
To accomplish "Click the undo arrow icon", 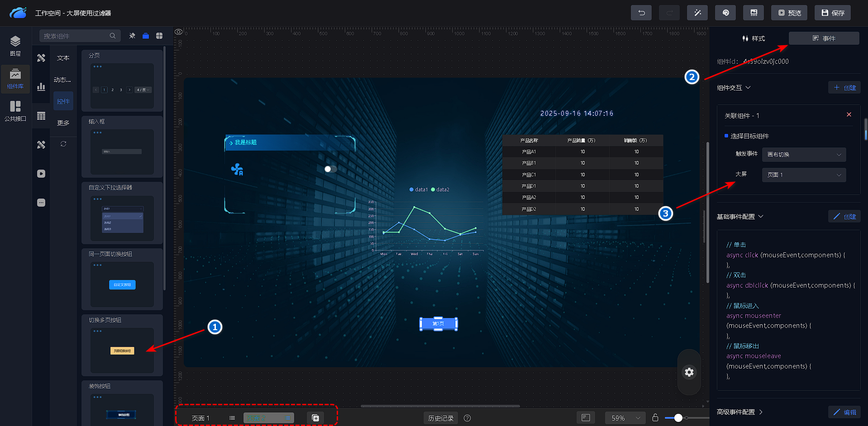I will click(x=641, y=13).
